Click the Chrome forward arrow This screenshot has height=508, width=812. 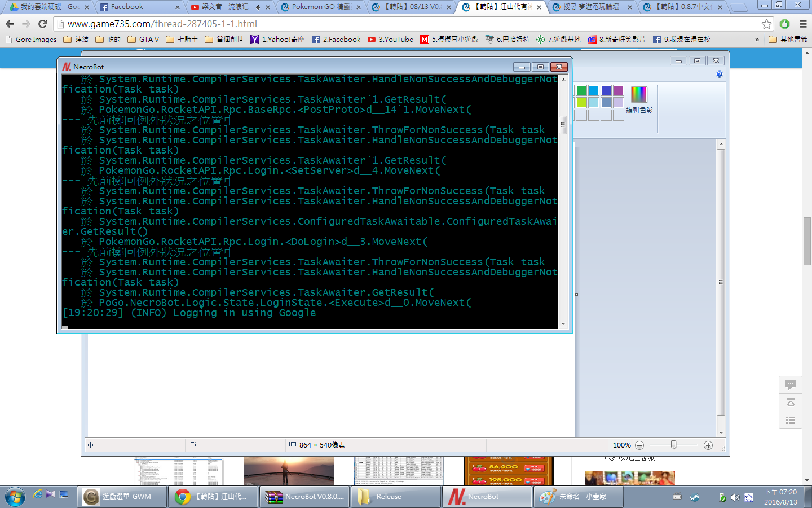pos(26,24)
